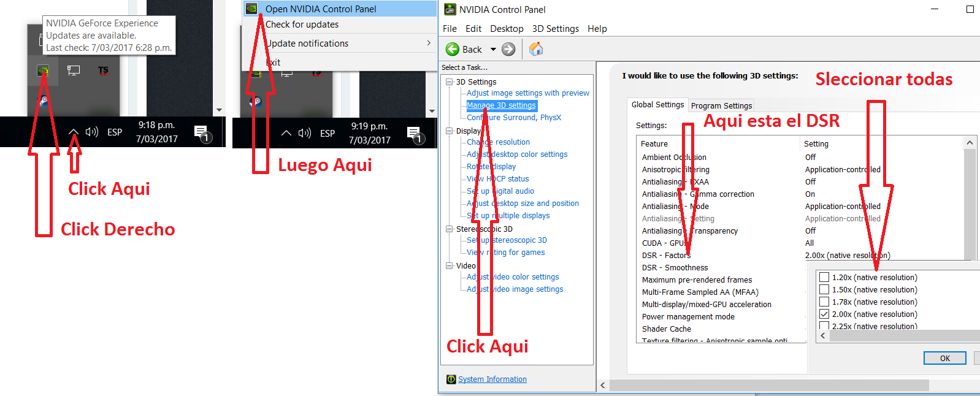The width and height of the screenshot is (980, 396).
Task: Click NVIDIA tray icon under GeForce Experience tooltip
Action: tap(43, 70)
